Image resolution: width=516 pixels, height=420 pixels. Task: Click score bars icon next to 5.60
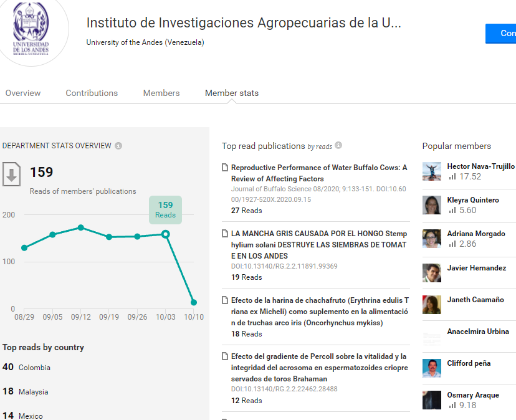pyautogui.click(x=452, y=211)
